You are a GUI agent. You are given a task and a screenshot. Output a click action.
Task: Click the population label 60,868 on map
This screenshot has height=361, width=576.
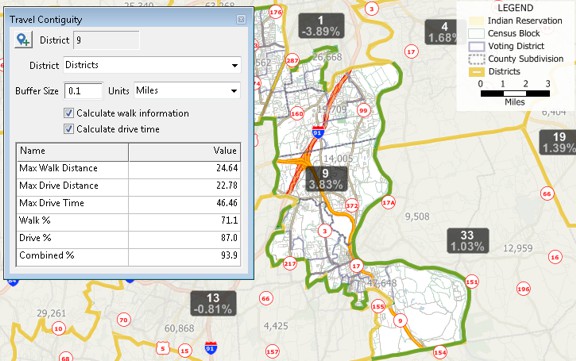point(179,328)
